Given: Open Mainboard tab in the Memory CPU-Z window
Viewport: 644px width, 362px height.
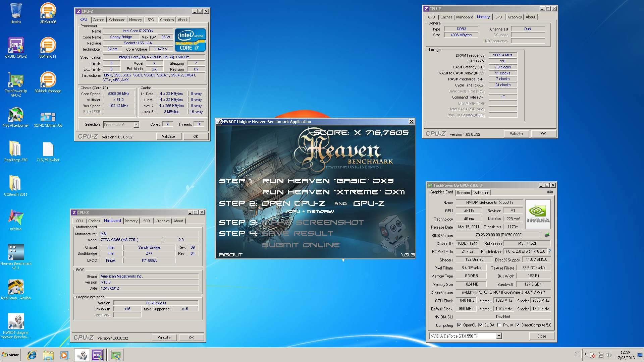Looking at the screenshot, I should point(465,17).
